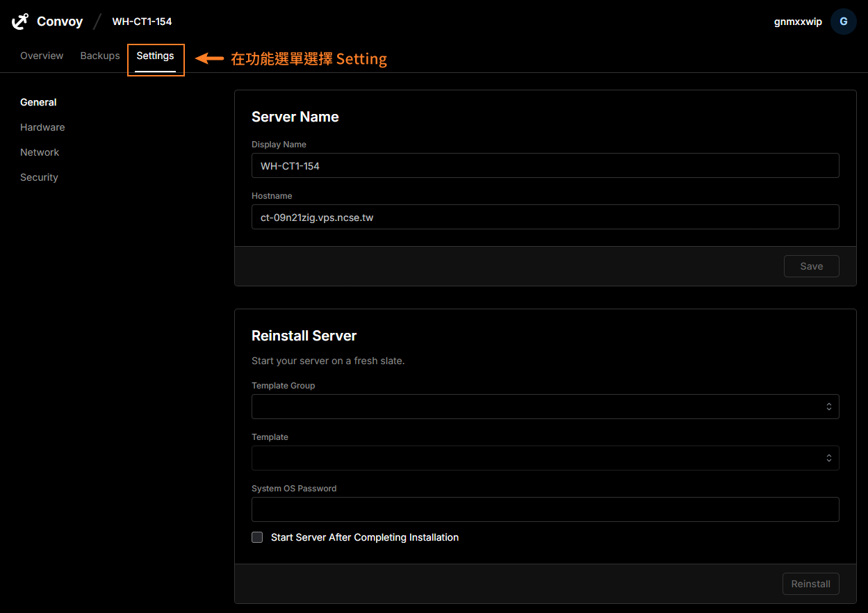Screen dimensions: 868x613
Task: Open the Overview tab
Action: point(42,56)
